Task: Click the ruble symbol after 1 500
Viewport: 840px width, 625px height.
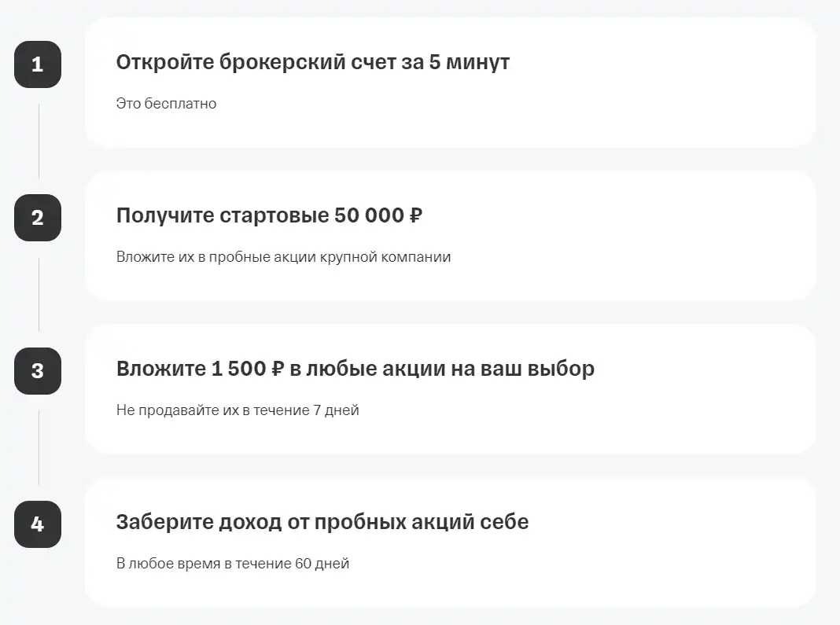Action: [x=278, y=369]
